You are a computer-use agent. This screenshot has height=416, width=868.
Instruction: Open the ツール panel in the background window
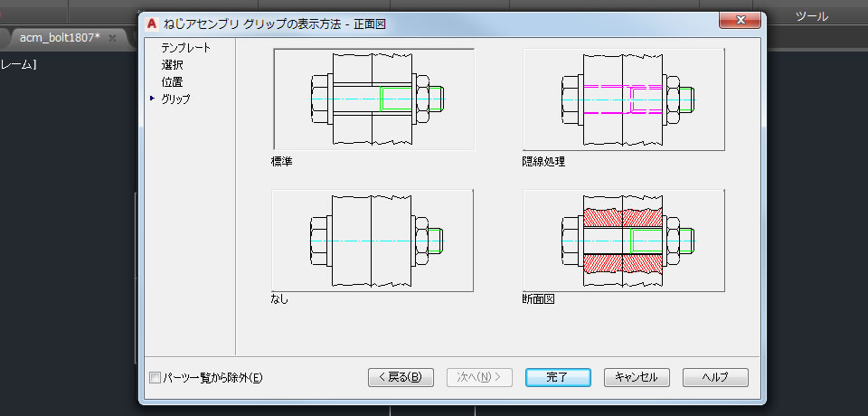click(x=812, y=16)
